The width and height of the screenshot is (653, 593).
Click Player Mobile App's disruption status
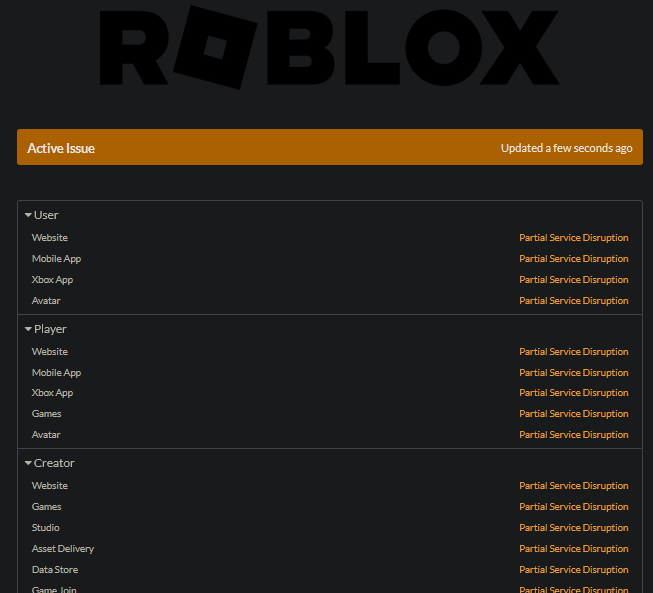(573, 373)
